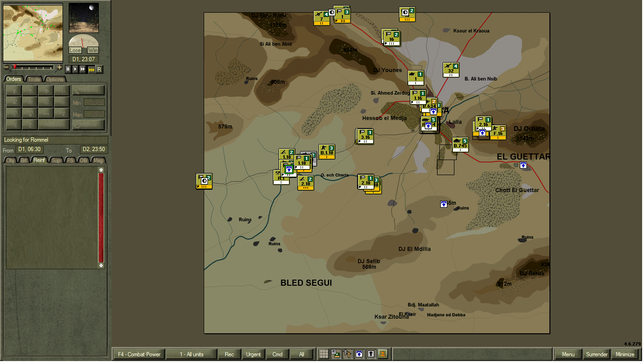Click the game Minimize button

[625, 354]
